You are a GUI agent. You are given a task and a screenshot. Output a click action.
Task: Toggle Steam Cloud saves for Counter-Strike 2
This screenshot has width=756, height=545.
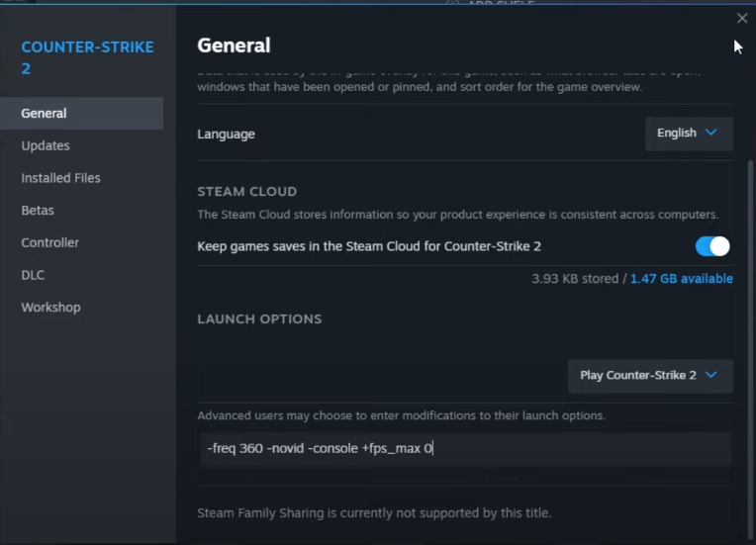pyautogui.click(x=712, y=246)
